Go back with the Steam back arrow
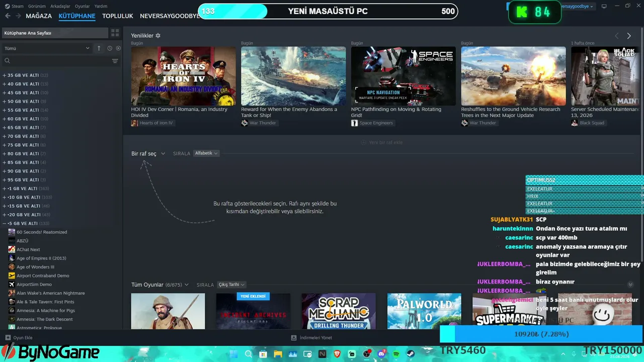Viewport: 644px width, 362px height. tap(8, 16)
